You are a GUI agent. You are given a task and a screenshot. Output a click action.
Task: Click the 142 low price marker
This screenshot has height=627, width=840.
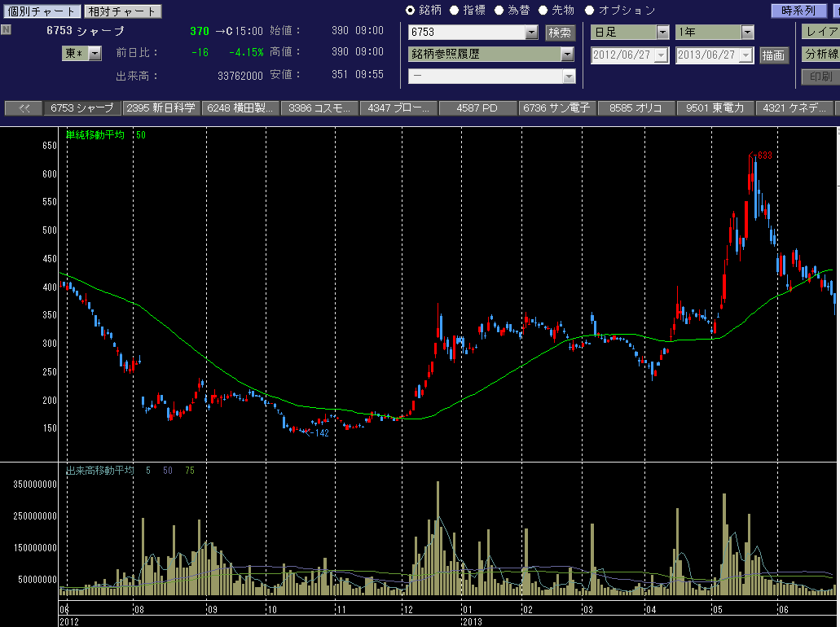pyautogui.click(x=317, y=433)
